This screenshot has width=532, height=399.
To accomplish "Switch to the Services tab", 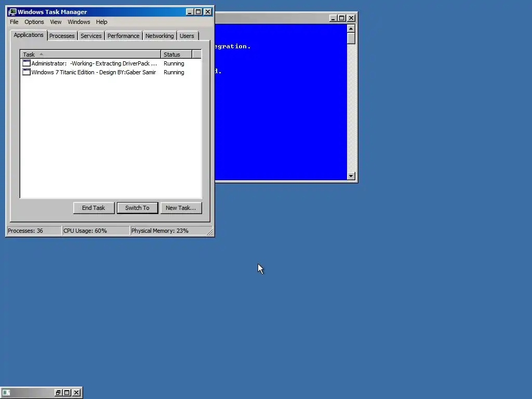I will click(91, 36).
